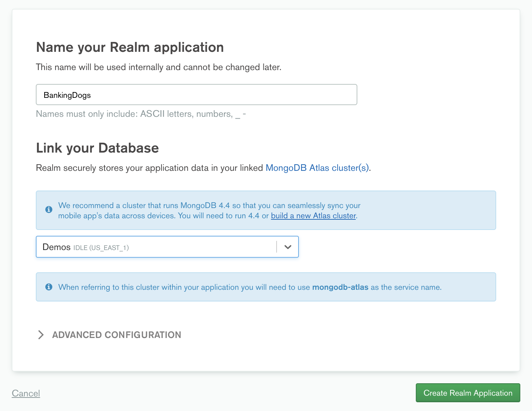Cancel the Realm application creation
Viewport: 532px width, 411px height.
point(26,393)
